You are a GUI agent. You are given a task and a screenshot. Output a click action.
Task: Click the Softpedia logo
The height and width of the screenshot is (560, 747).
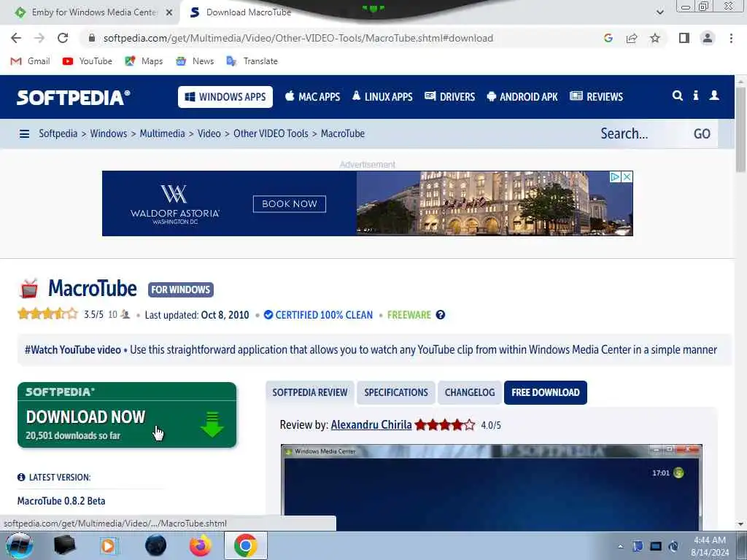pos(74,98)
